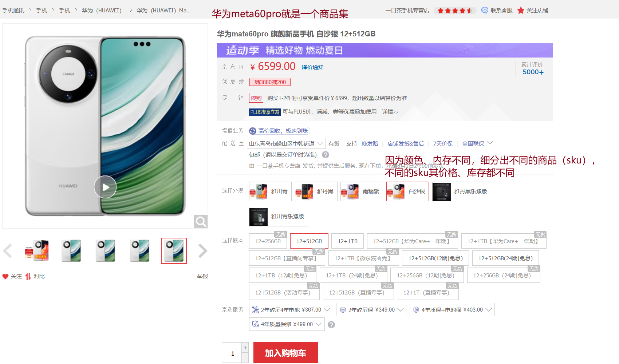Click the store star rating
Screen dimensions: 619x364
click(x=455, y=10)
